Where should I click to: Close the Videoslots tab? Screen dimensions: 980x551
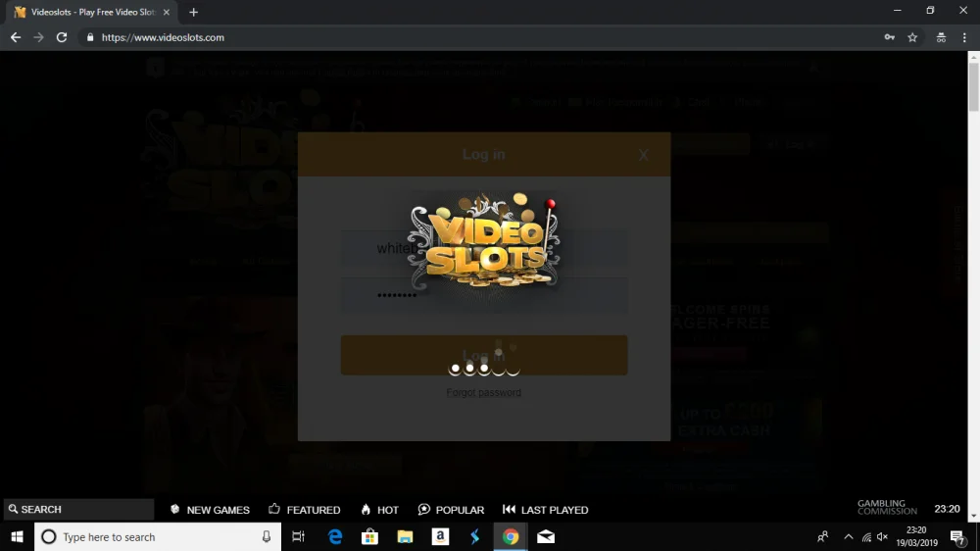[167, 12]
